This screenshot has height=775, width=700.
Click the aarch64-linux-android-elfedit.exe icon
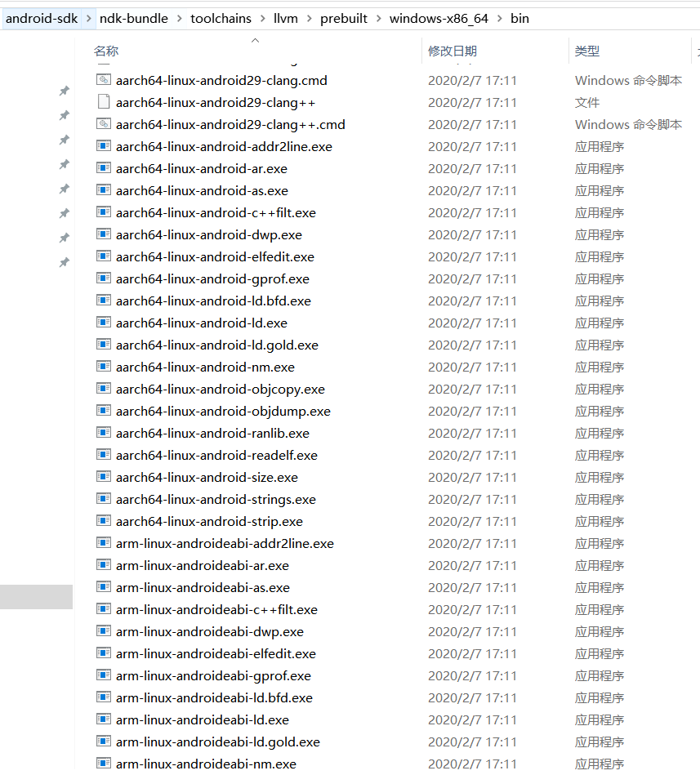(x=103, y=256)
